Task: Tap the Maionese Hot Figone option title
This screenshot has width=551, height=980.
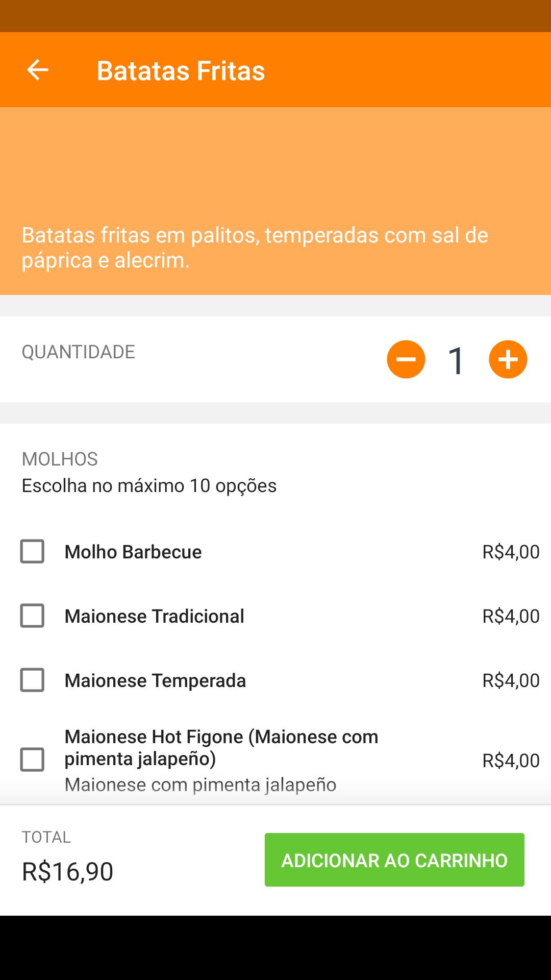Action: pyautogui.click(x=221, y=747)
